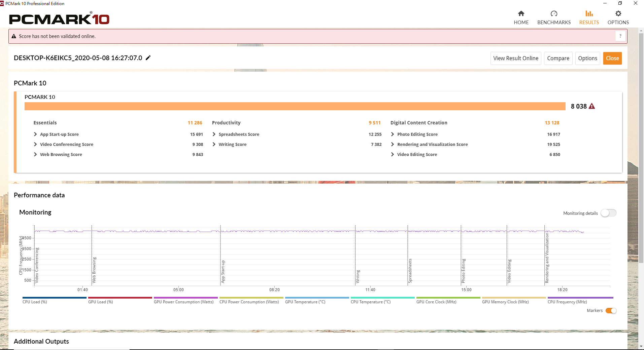
Task: Expand Video Conferencing Score details
Action: point(35,144)
